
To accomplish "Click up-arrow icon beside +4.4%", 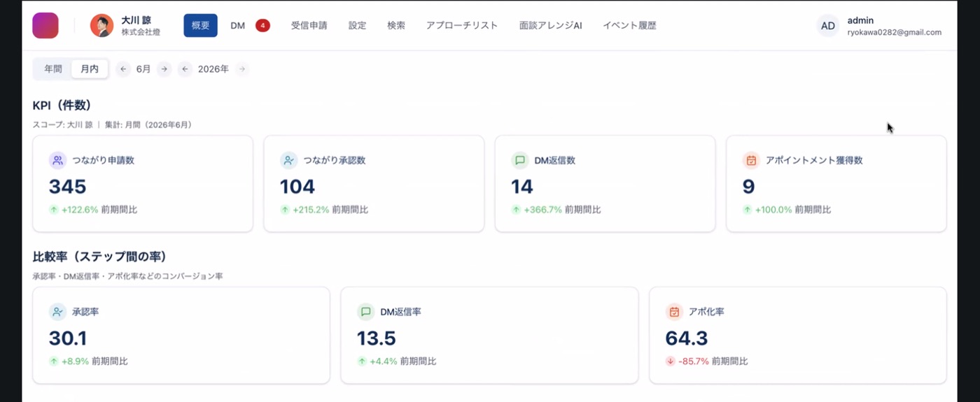I will click(x=362, y=361).
